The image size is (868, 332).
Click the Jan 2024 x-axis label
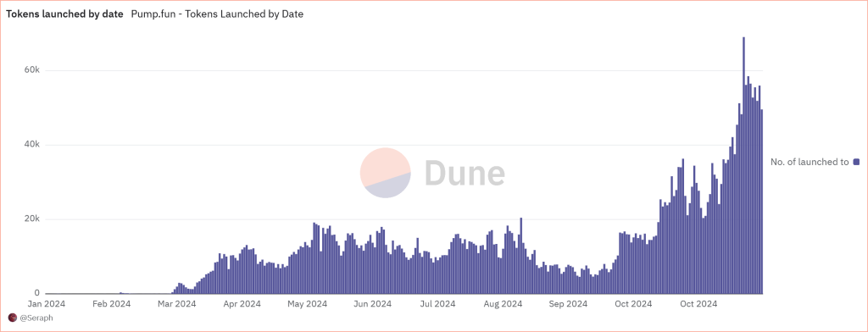[47, 304]
